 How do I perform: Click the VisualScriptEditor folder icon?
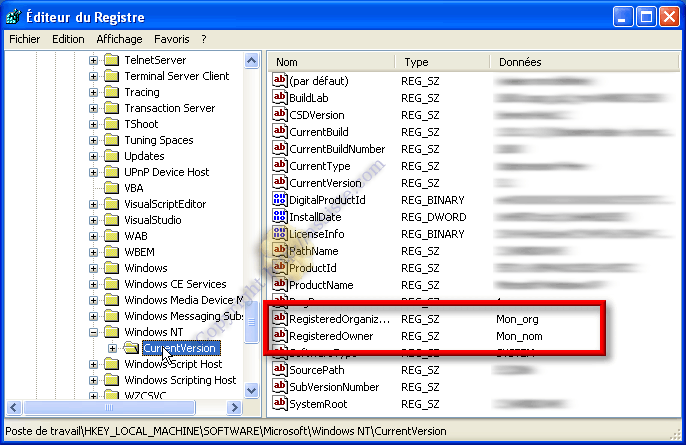point(112,204)
